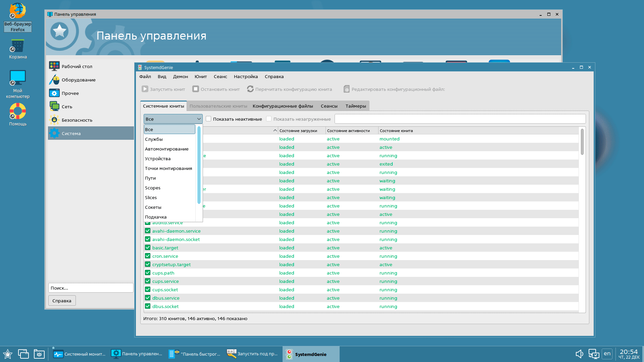644x362 pixels.
Task: Toggle the dbus.socket checkbox
Action: (x=148, y=306)
